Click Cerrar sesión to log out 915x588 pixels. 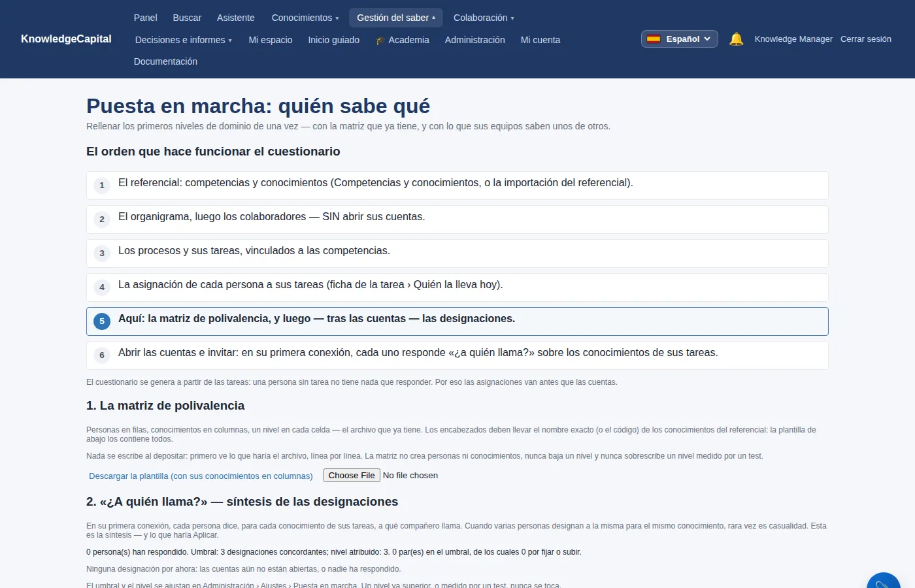point(866,39)
